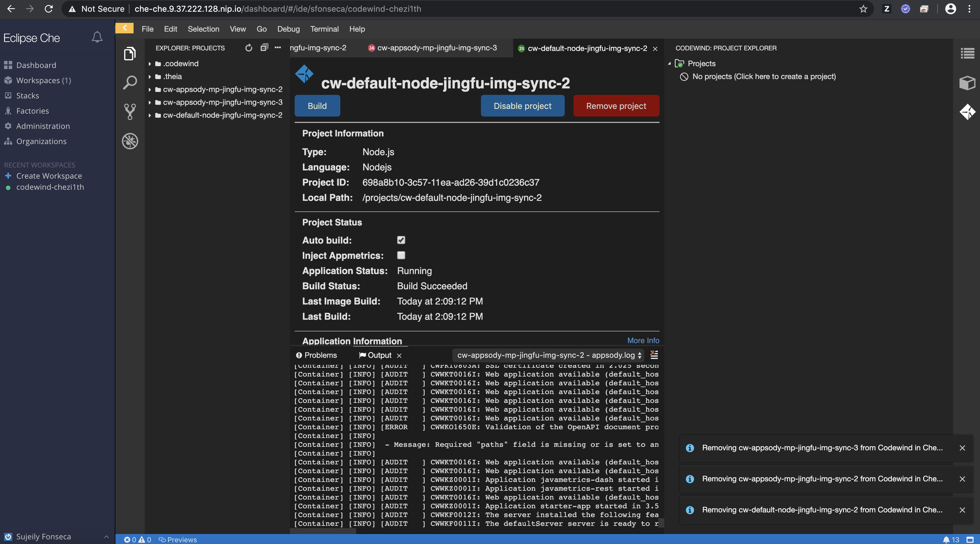
Task: Open the file Explorer in the activity bar
Action: [x=130, y=54]
